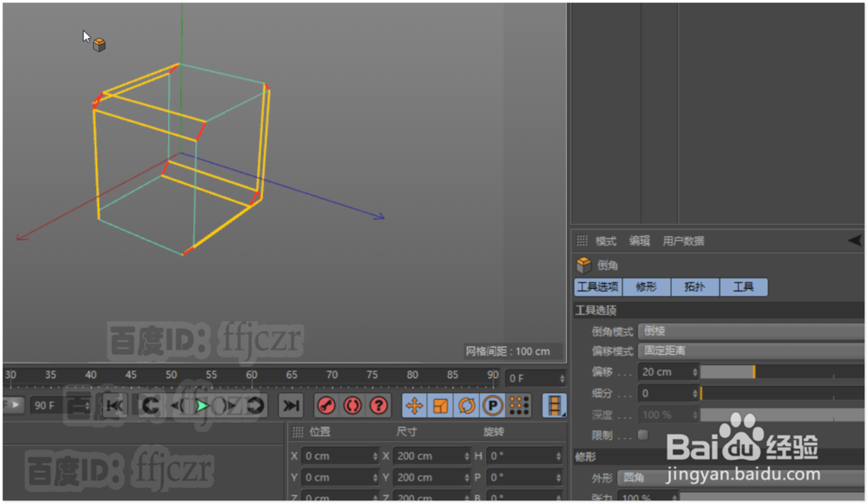Open the 偏移模式 dropdown showing 固定距离
This screenshot has height=504, width=868.
click(x=751, y=350)
